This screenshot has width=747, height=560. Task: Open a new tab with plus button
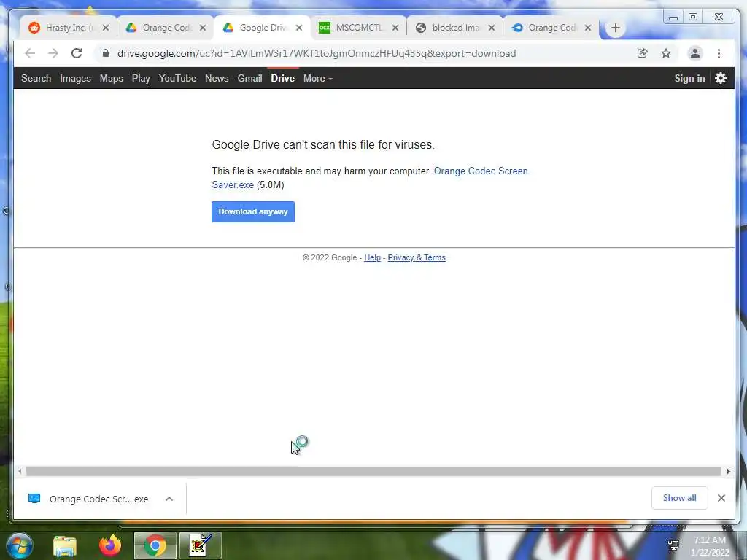[616, 28]
